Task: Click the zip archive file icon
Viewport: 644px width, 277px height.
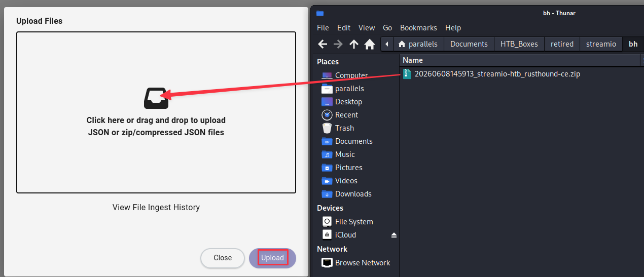Action: 407,74
